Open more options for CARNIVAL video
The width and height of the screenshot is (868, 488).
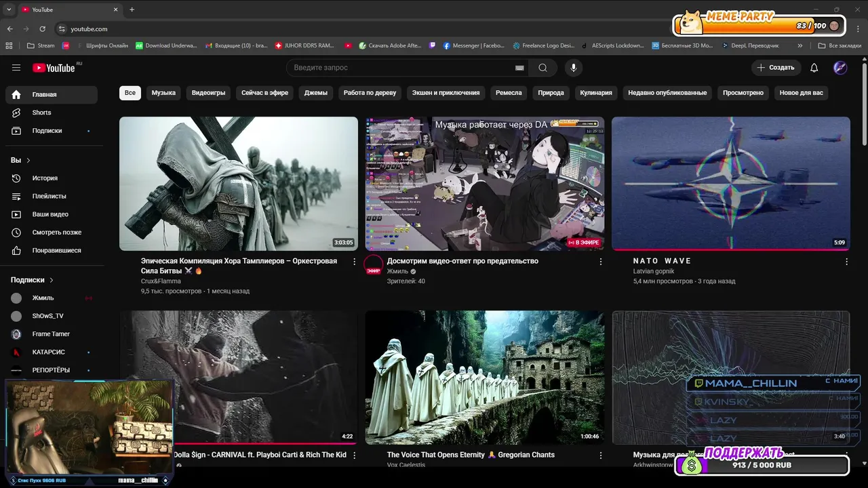pyautogui.click(x=354, y=455)
